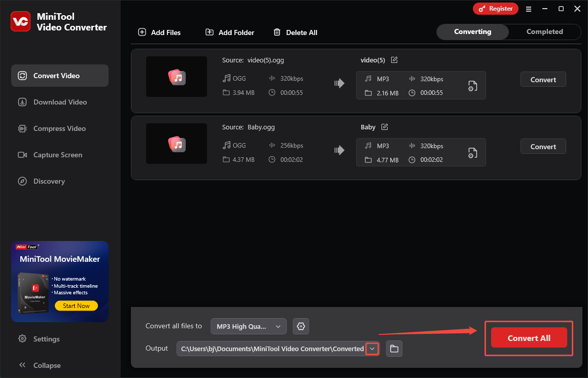Click the 3.94 MB source size value
This screenshot has width=588, height=378.
244,93
